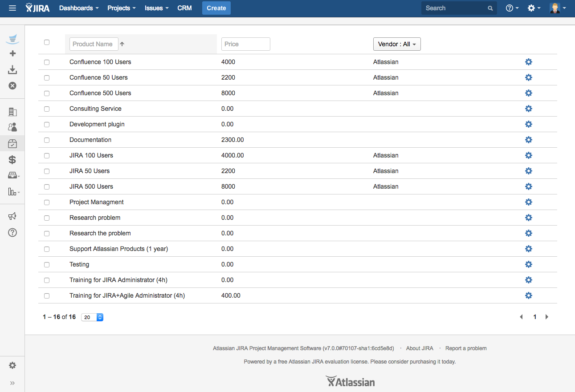
Task: Click the blue Create button
Action: pos(216,8)
